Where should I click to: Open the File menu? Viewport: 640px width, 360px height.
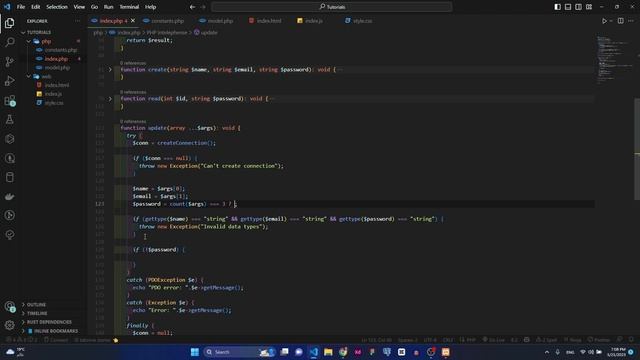21,7
